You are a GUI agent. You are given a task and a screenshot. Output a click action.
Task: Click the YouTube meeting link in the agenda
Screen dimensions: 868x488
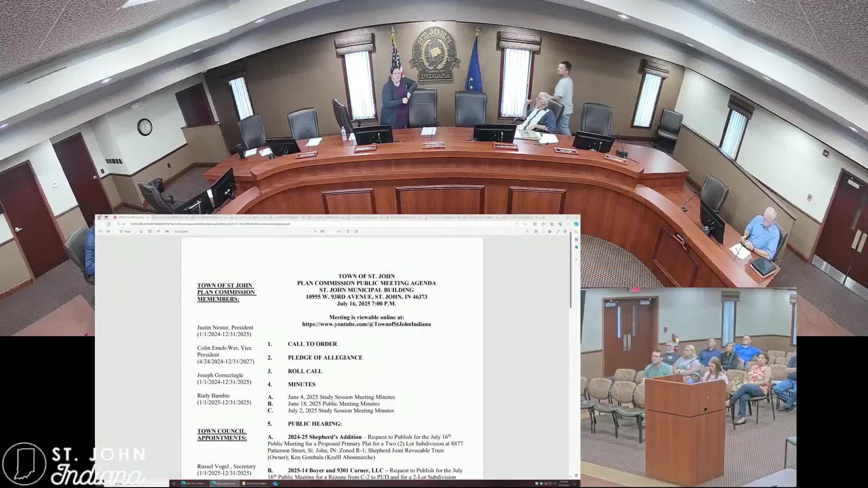366,324
